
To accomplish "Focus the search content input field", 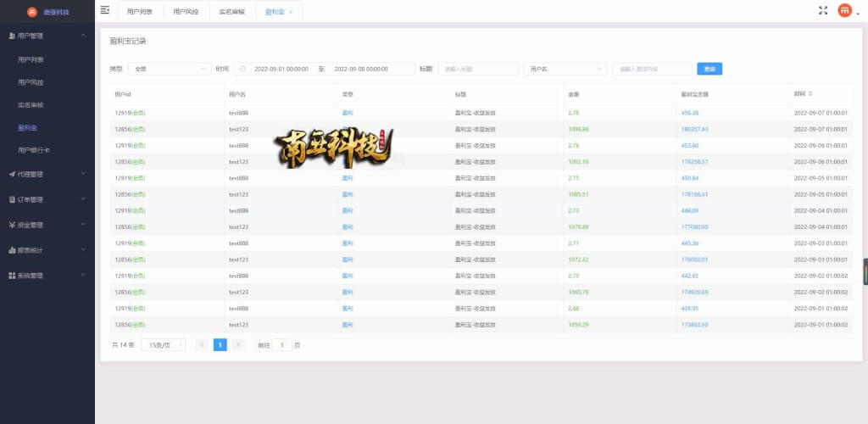I will [x=652, y=70].
